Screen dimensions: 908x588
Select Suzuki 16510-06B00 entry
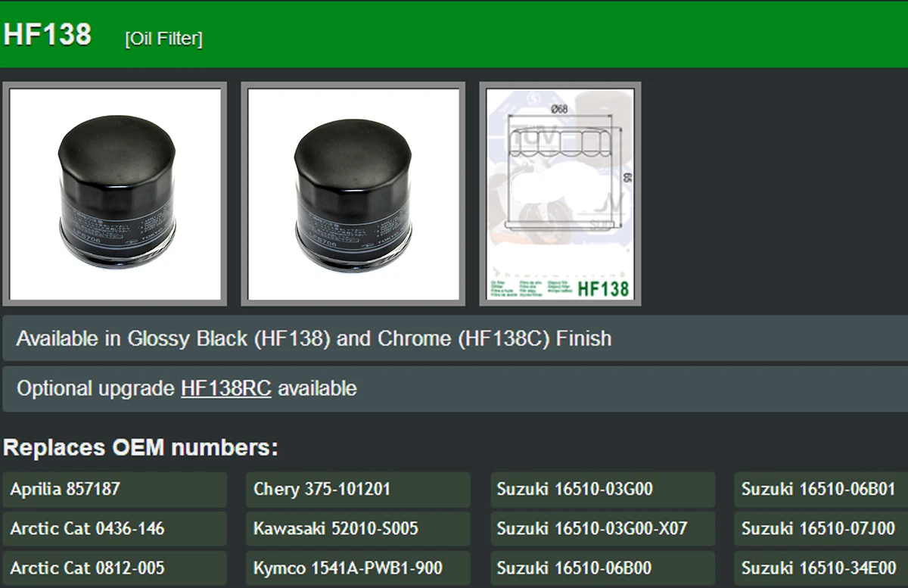(x=602, y=568)
